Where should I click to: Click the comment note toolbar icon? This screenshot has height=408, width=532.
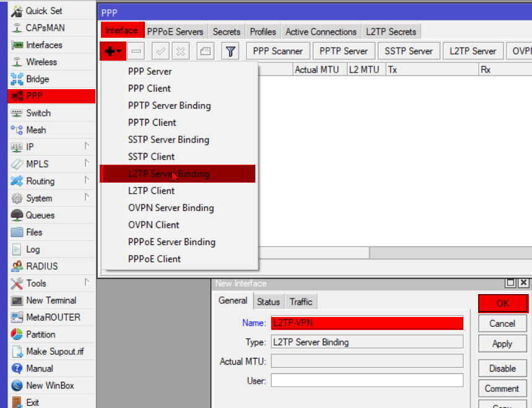pyautogui.click(x=205, y=51)
